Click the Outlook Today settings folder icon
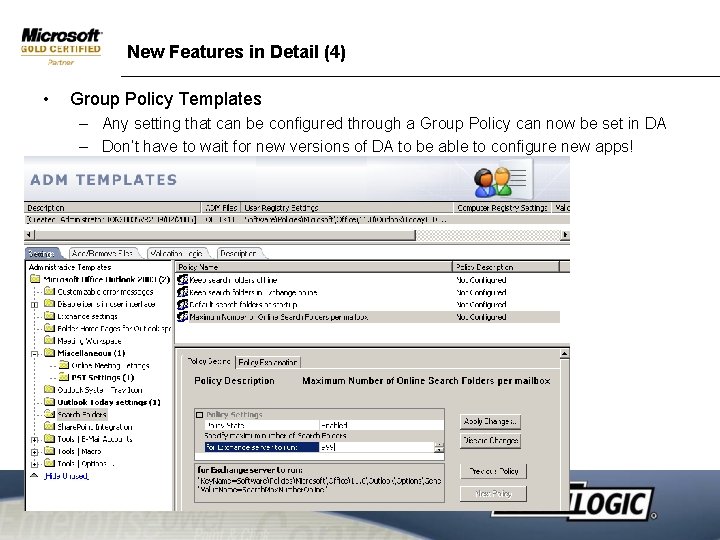The width and height of the screenshot is (720, 540). coord(49,402)
